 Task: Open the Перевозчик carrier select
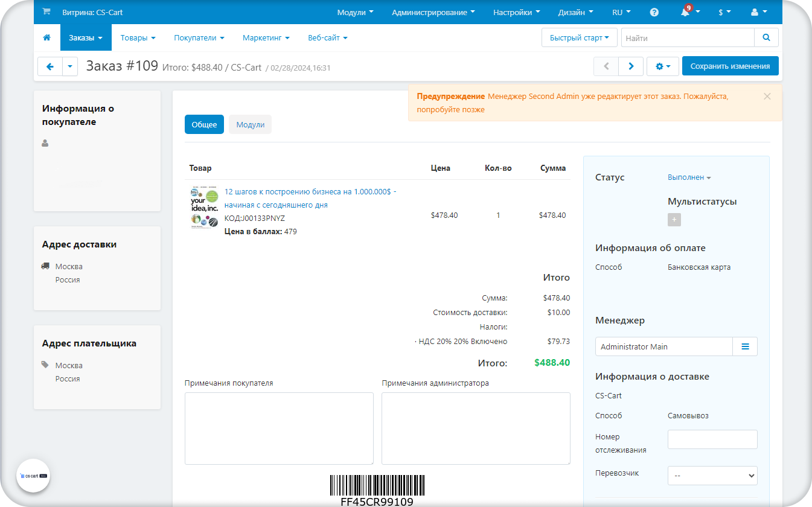(x=712, y=476)
